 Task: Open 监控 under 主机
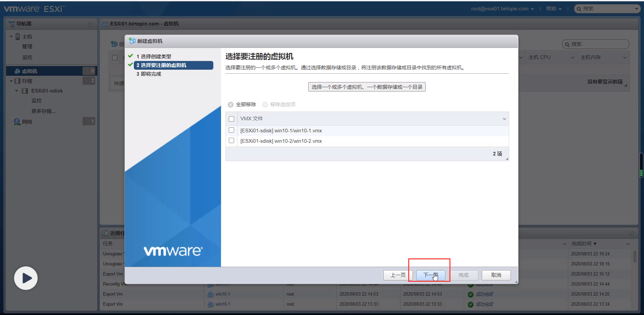[x=27, y=57]
